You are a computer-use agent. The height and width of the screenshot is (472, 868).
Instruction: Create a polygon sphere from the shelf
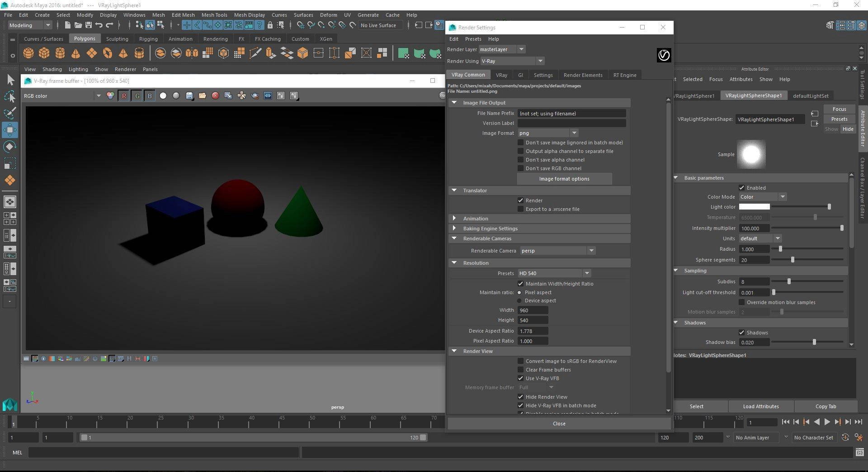[x=28, y=53]
